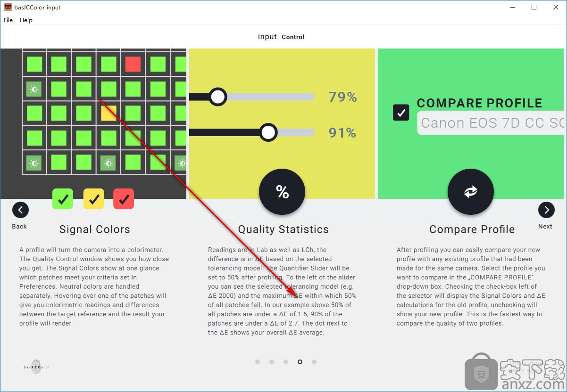Screen dimensions: 567x392
Task: Toggle the red signal color checkbox
Action: 124,199
